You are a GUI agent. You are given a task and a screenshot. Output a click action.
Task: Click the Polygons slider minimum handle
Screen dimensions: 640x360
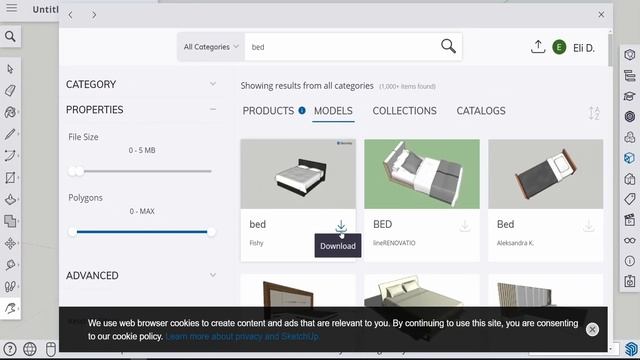pos(73,232)
